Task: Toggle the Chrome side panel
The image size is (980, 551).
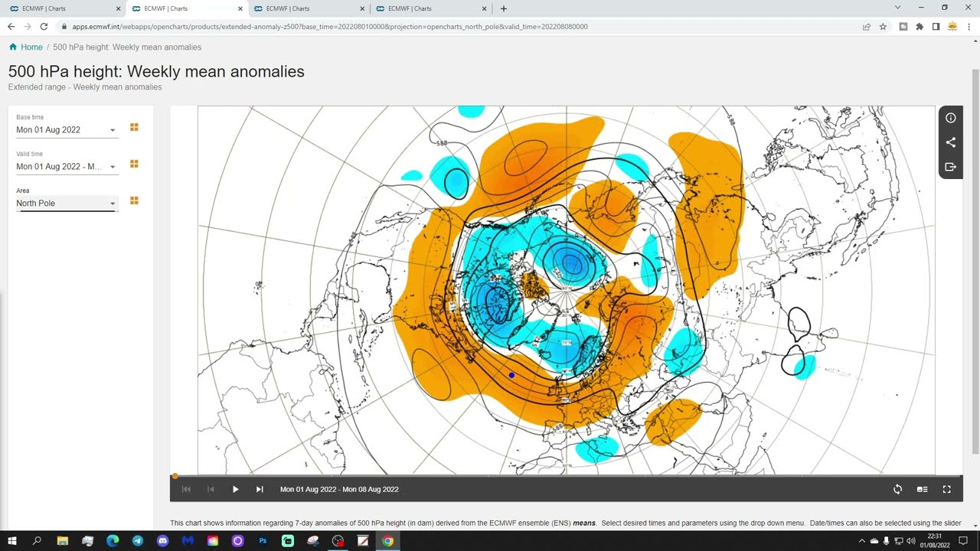Action: click(x=936, y=26)
